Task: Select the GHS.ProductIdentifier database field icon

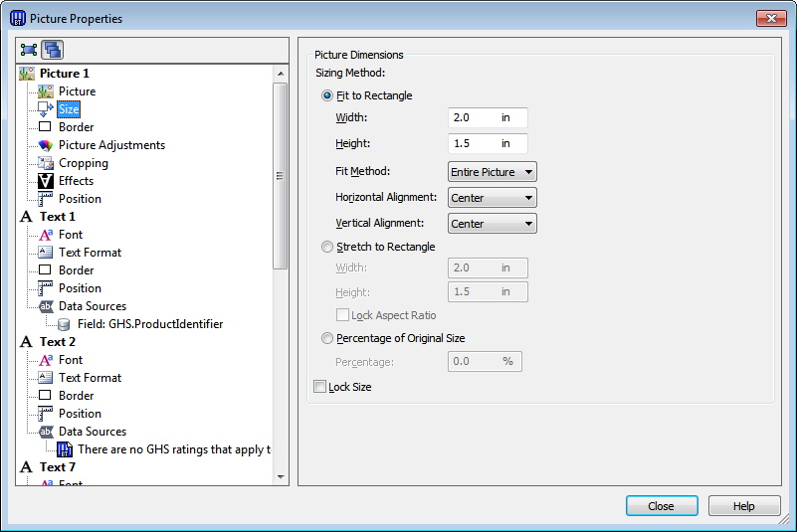Action: tap(64, 324)
